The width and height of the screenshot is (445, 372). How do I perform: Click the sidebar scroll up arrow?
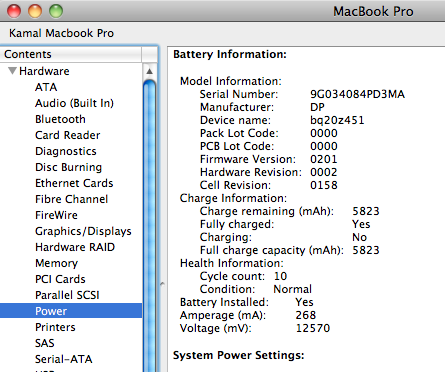pos(150,71)
